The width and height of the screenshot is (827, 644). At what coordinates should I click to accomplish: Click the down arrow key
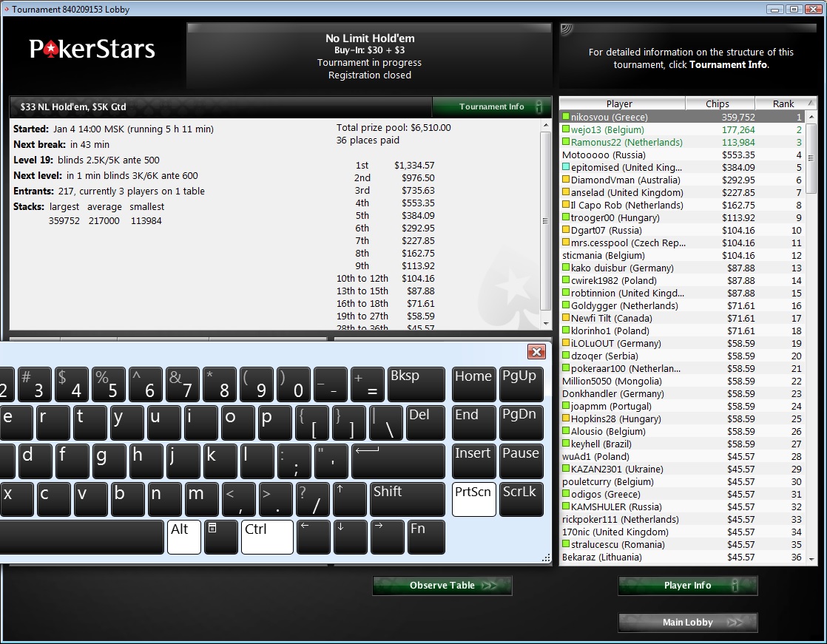pyautogui.click(x=350, y=537)
